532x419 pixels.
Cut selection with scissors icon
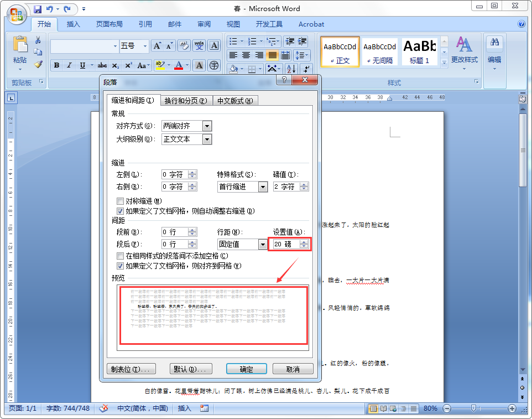click(38, 40)
